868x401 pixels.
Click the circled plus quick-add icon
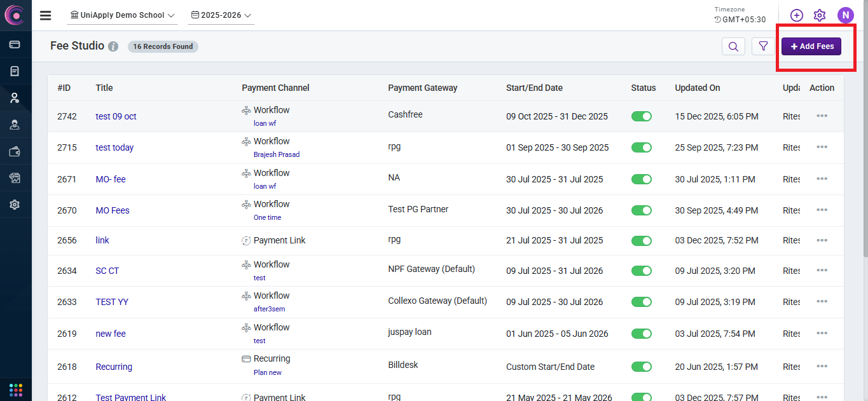(x=796, y=15)
